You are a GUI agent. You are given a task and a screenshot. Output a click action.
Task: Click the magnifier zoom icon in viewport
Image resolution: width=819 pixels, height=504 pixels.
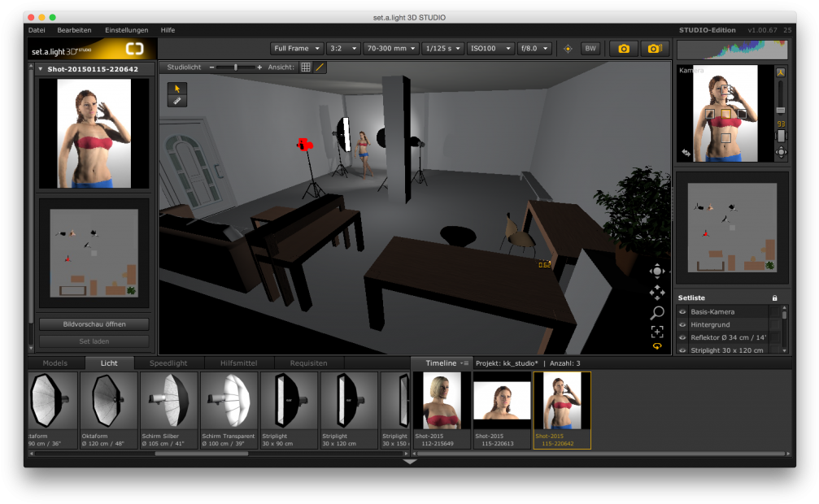point(657,313)
